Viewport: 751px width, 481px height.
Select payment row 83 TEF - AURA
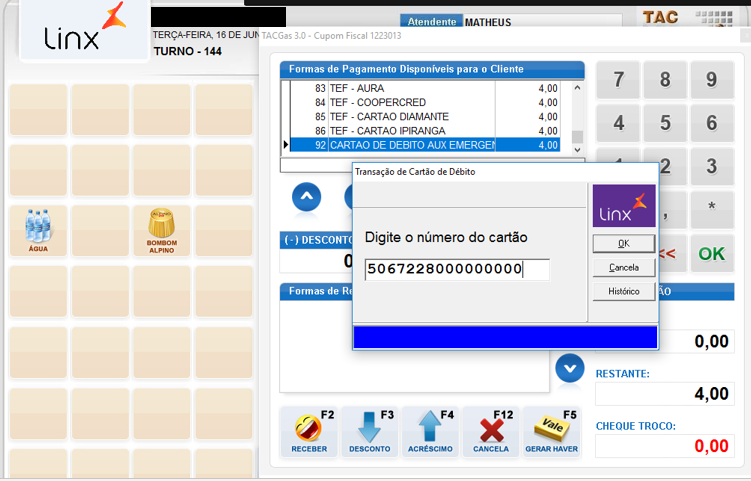coord(424,88)
